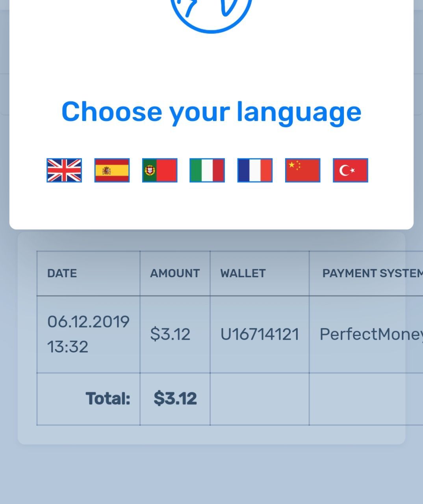This screenshot has width=423, height=504.
Task: Select Italian flag language
Action: (207, 170)
